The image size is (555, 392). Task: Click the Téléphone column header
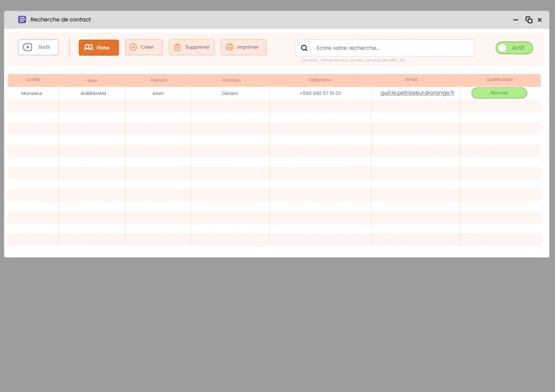click(320, 80)
